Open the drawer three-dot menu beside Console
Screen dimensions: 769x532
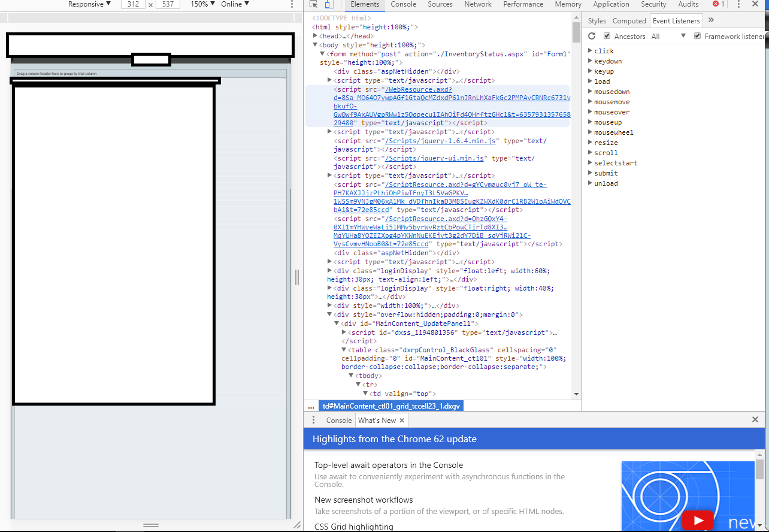313,420
